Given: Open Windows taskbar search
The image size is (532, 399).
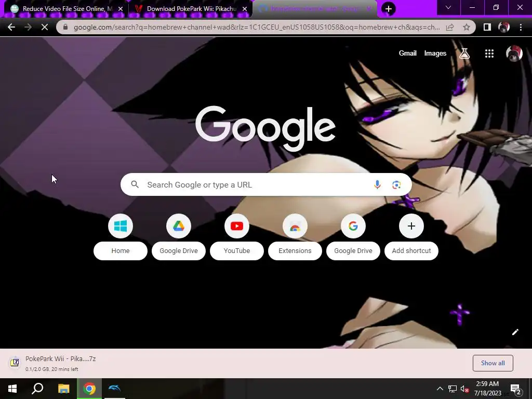Looking at the screenshot, I should click(37, 389).
